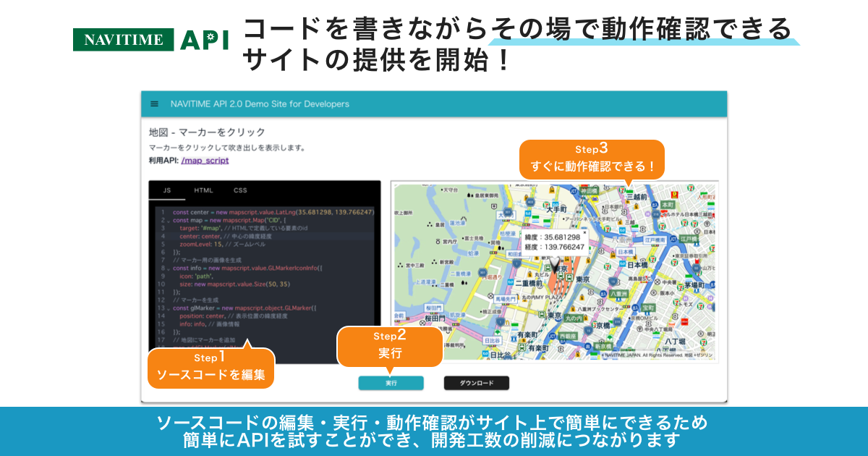Image resolution: width=868 pixels, height=456 pixels.
Task: Open the hamburger navigation menu
Action: [x=153, y=104]
